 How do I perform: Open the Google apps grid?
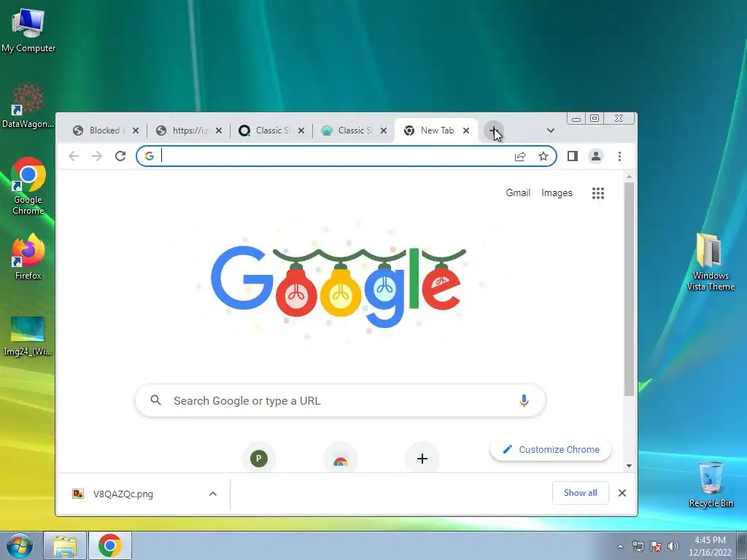[x=598, y=192]
